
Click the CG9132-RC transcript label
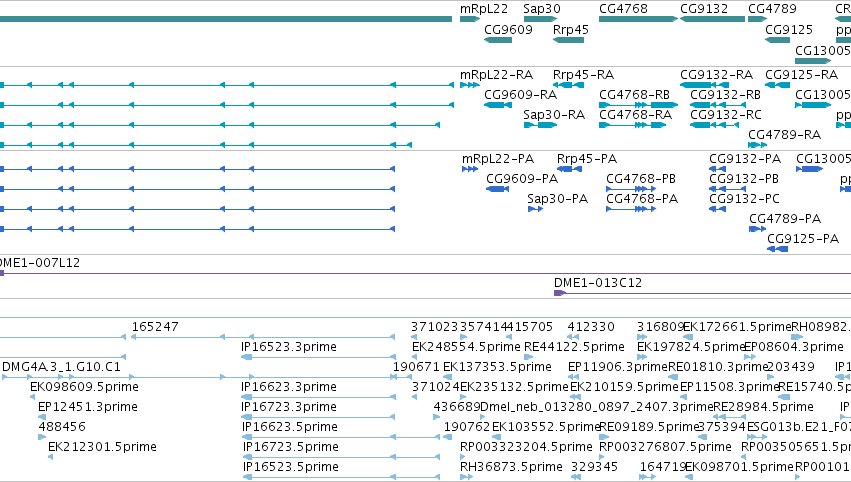726,115
